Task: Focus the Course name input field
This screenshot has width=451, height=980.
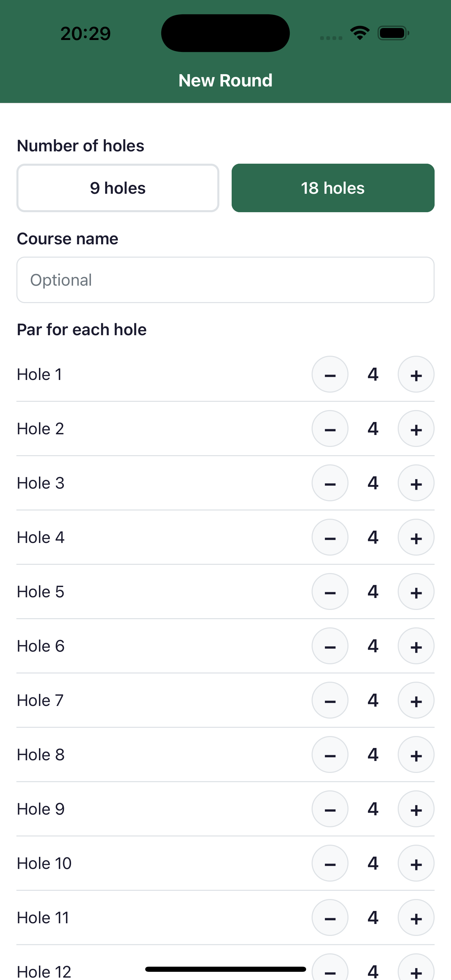Action: coord(225,280)
